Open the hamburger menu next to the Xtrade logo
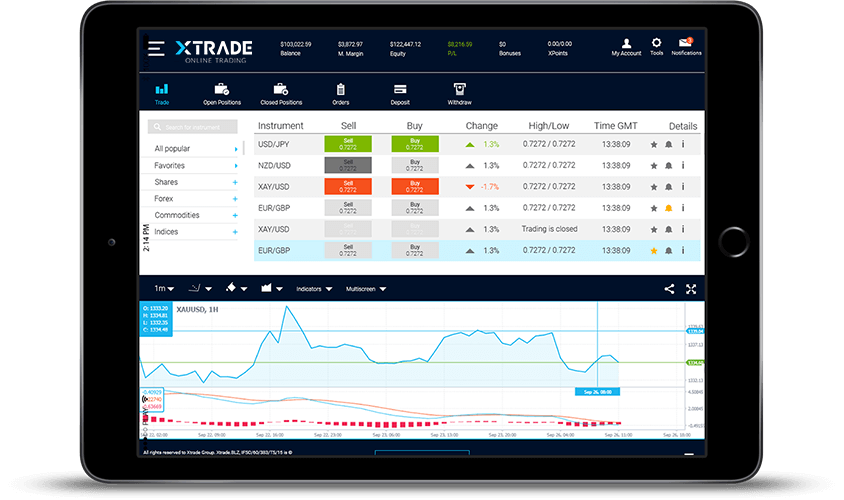This screenshot has width=844, height=500. click(x=155, y=48)
